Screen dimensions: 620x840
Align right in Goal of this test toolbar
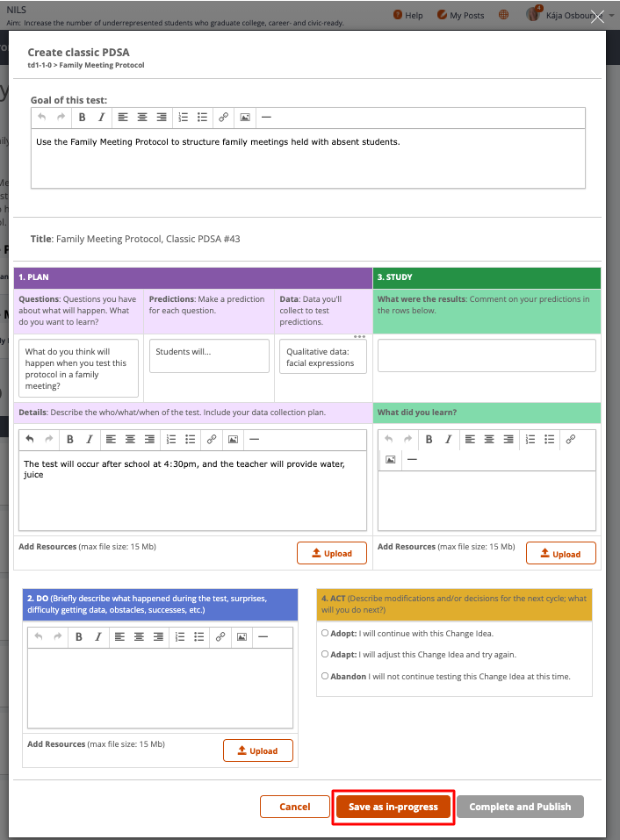(162, 118)
